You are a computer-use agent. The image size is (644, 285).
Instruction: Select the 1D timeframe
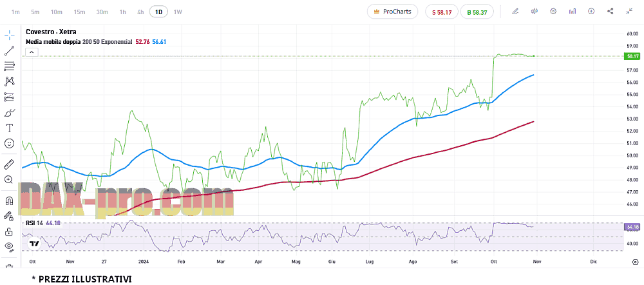coord(158,12)
